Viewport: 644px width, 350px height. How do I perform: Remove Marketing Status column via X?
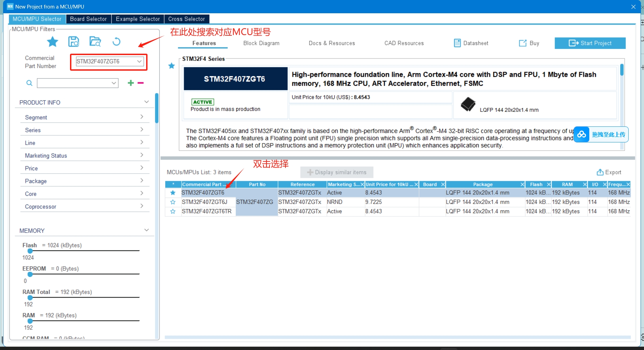coord(362,184)
